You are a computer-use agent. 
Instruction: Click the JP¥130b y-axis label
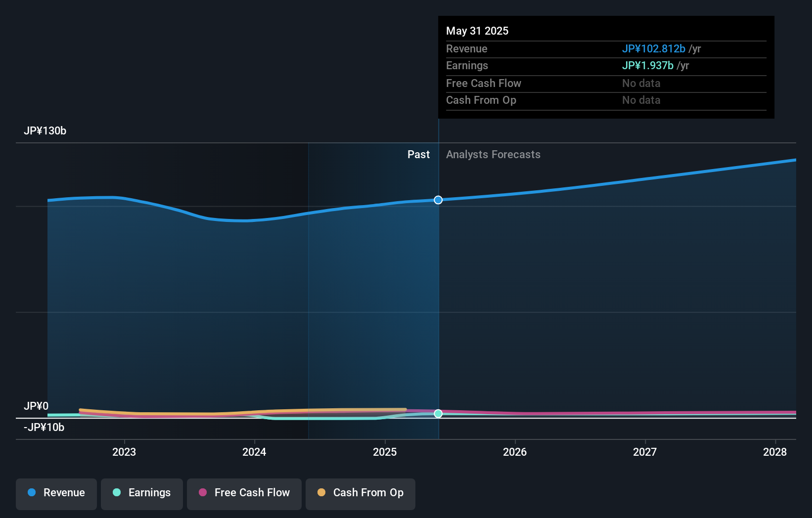tap(45, 131)
